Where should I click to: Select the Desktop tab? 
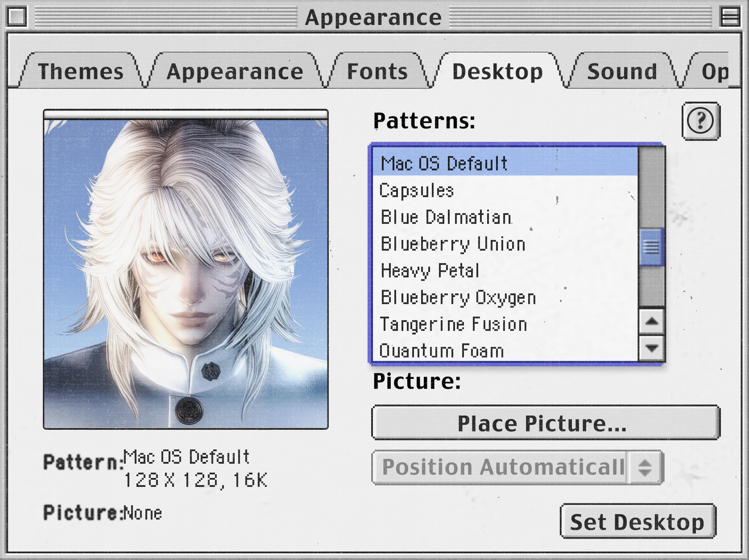[497, 71]
